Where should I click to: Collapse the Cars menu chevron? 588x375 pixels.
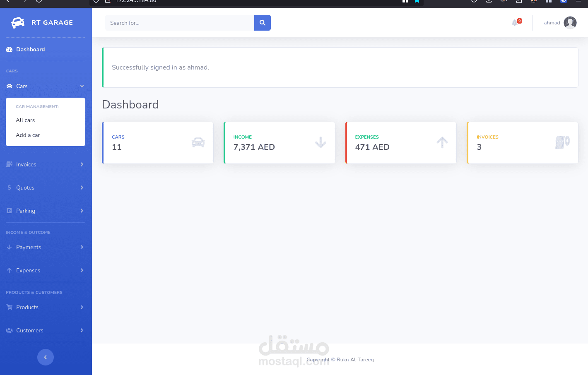[82, 86]
